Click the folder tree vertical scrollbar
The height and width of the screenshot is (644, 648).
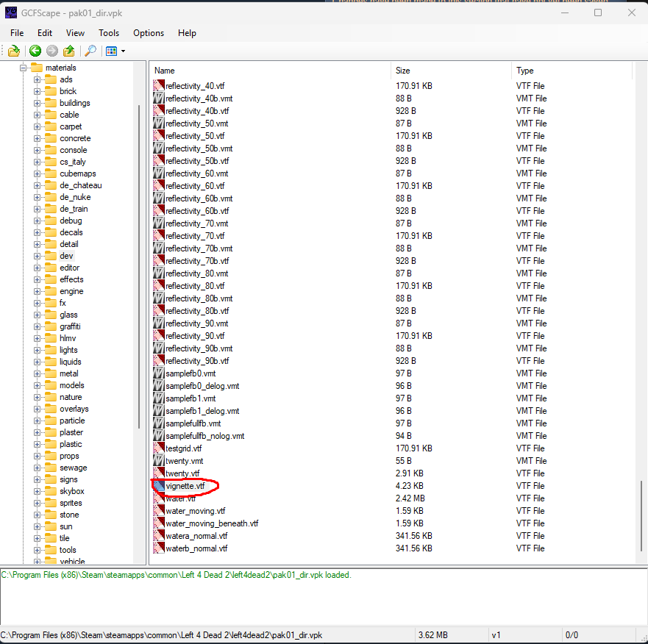tap(139, 266)
